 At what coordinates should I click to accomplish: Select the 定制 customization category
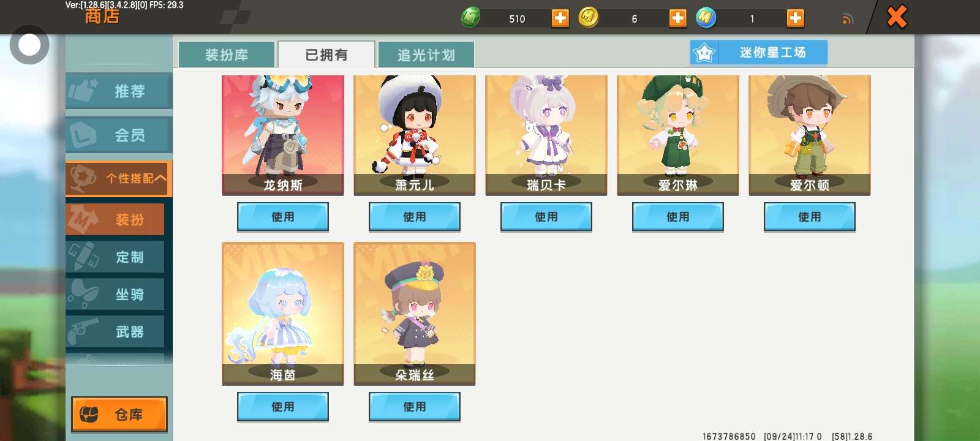click(x=115, y=257)
